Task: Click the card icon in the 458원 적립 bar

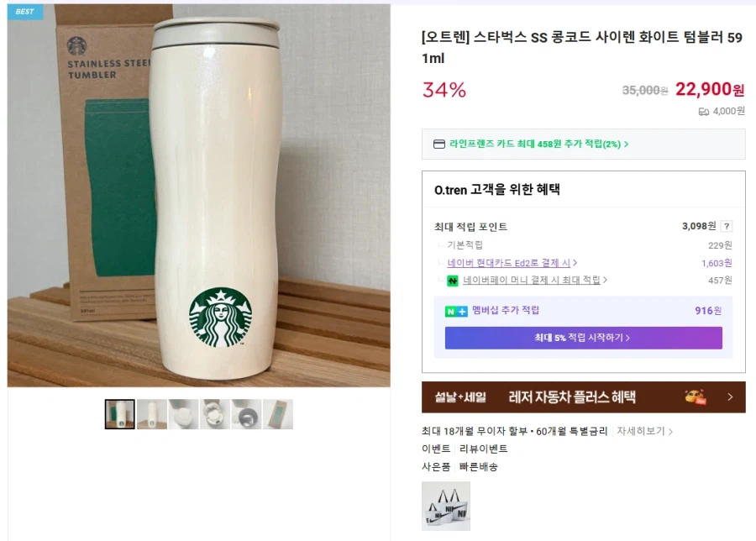Action: pyautogui.click(x=437, y=144)
